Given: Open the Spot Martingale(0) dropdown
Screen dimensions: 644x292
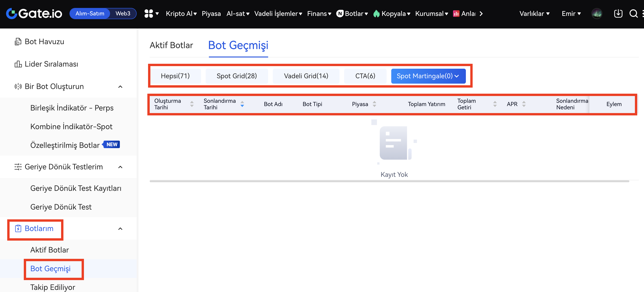Looking at the screenshot, I should tap(428, 76).
